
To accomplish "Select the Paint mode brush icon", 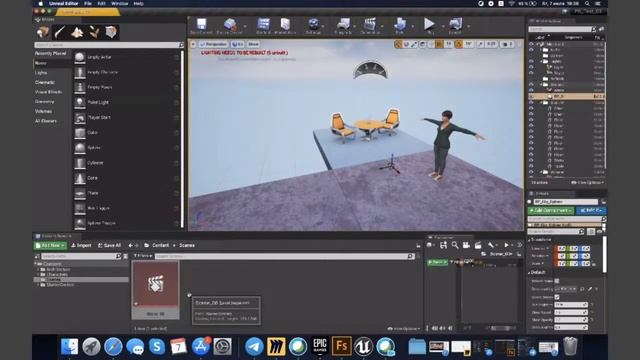I will click(x=60, y=32).
